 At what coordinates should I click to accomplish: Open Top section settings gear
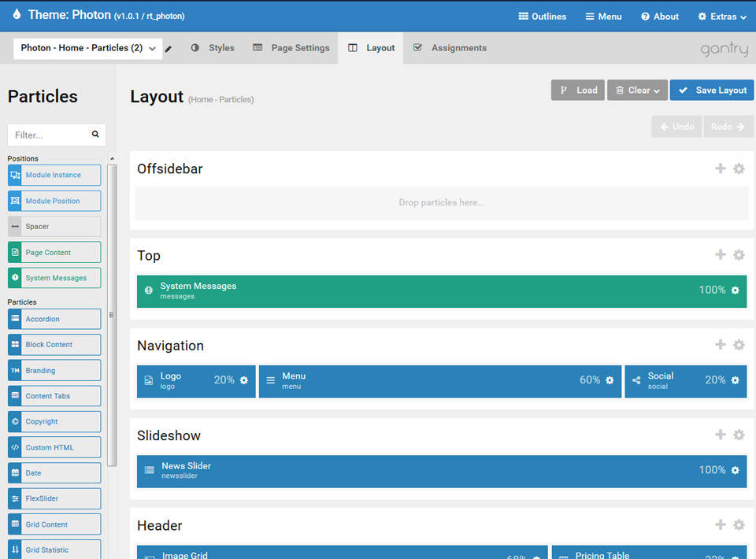pos(739,255)
